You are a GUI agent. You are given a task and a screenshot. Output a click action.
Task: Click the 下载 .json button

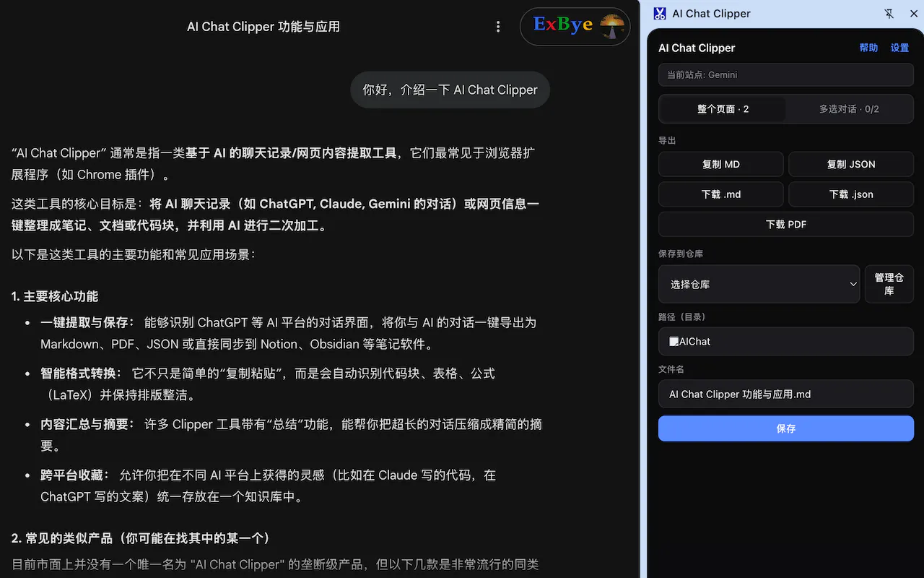851,194
